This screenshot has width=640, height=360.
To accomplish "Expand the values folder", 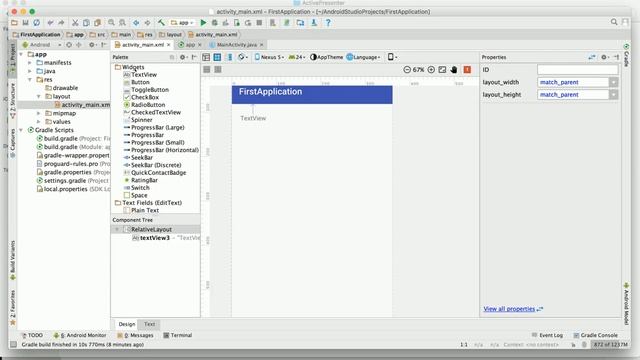I will [x=39, y=122].
